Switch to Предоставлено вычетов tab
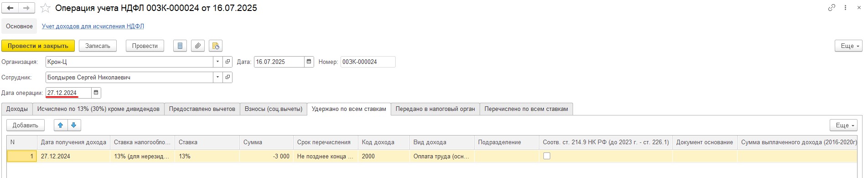The height and width of the screenshot is (178, 868). [x=202, y=109]
